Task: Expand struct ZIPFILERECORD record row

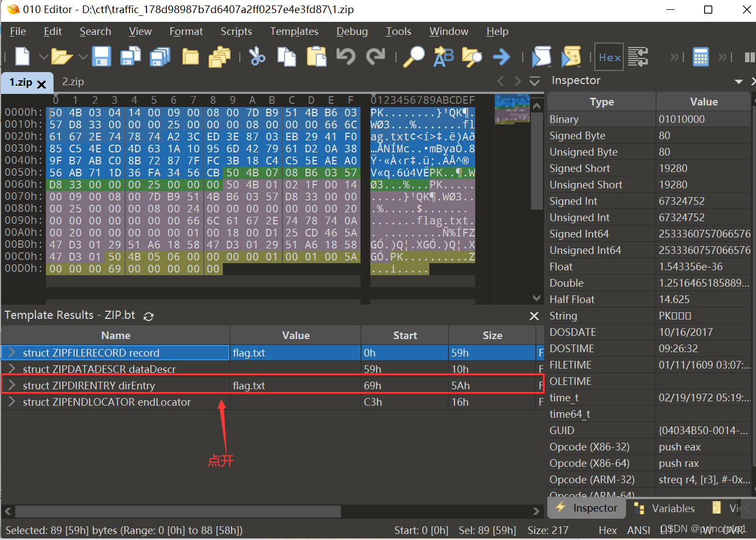Action: (12, 353)
